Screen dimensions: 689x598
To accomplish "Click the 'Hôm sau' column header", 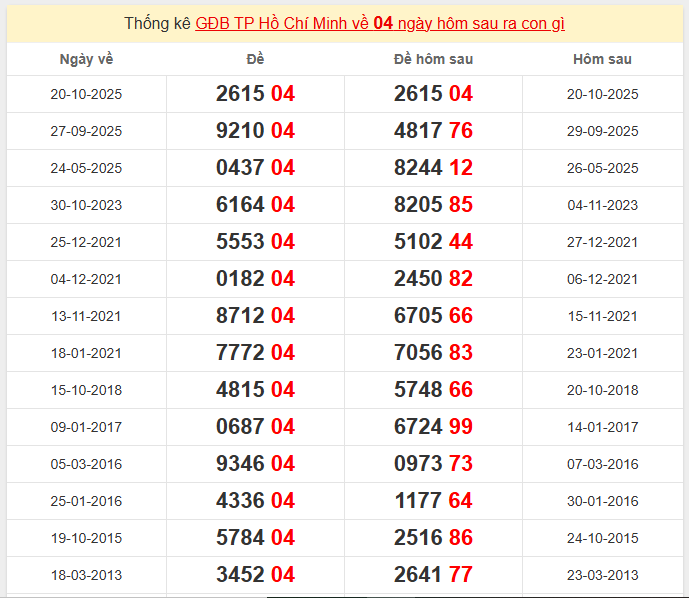I will (602, 59).
